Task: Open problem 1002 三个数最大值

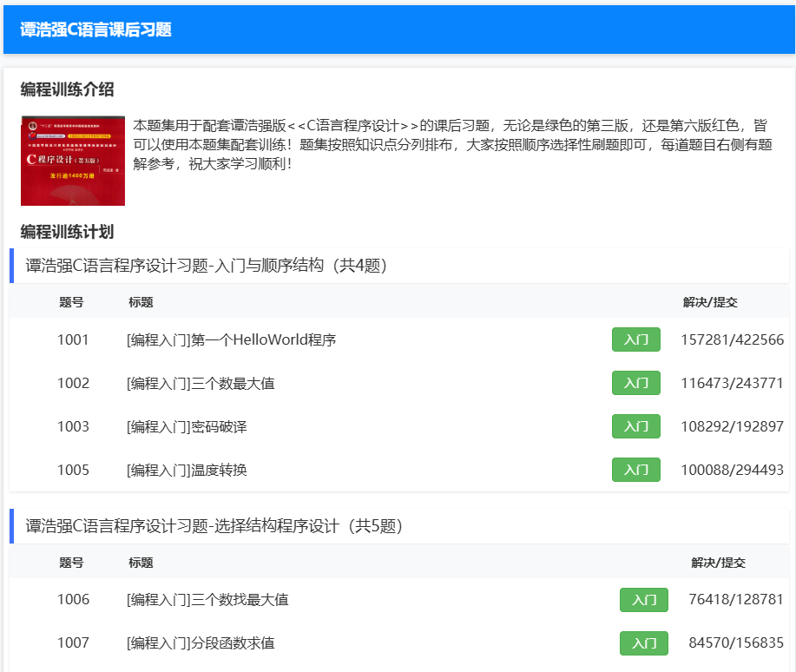Action: point(201,383)
